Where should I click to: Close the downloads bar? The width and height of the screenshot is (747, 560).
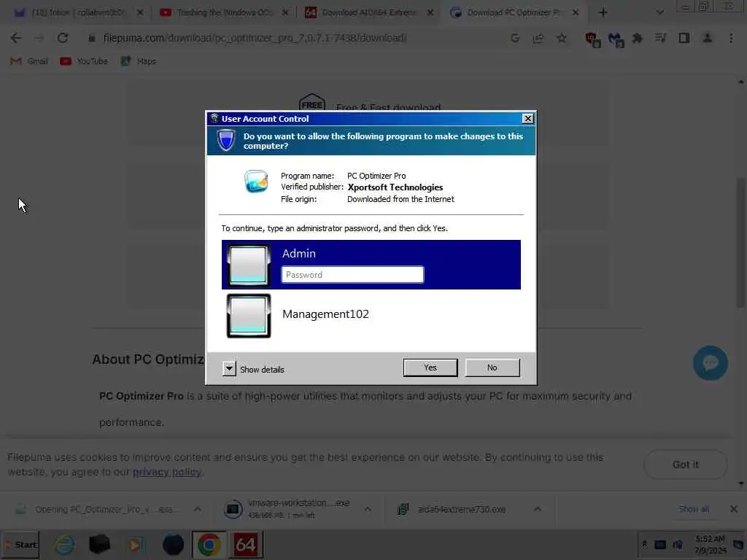[x=734, y=509]
